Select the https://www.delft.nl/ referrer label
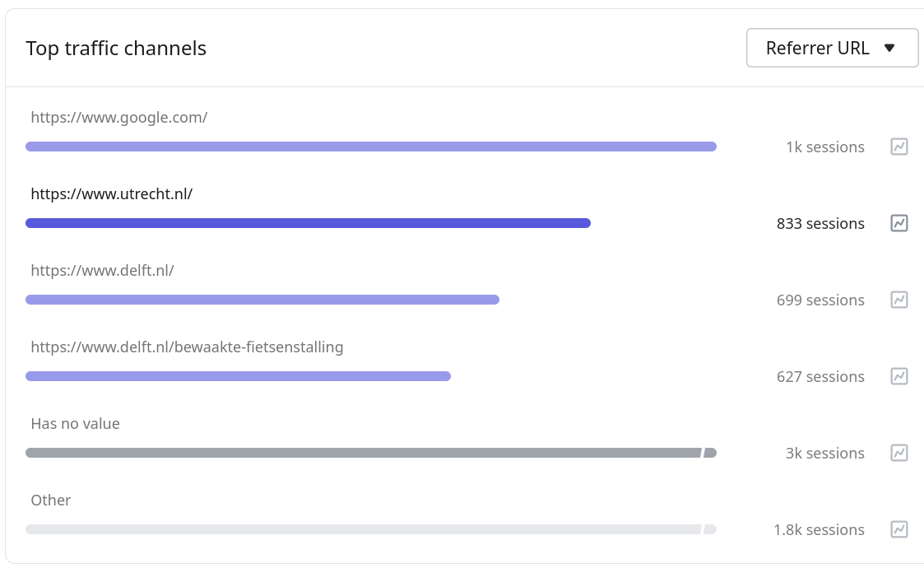 click(102, 270)
